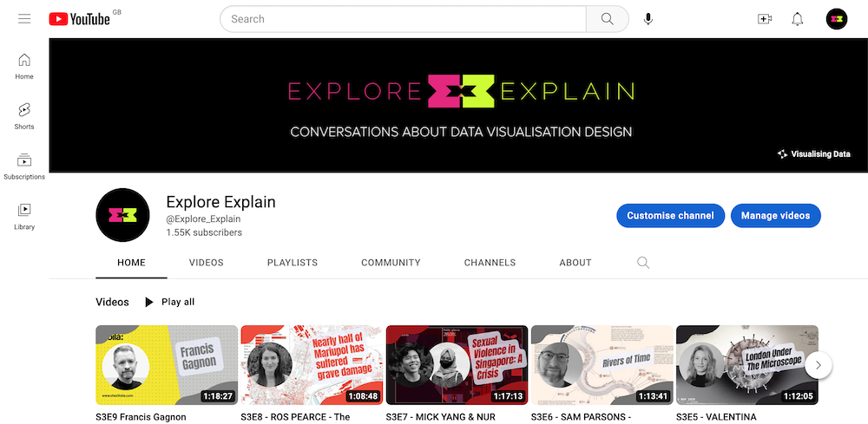The height and width of the screenshot is (424, 868).
Task: Click the 1:08:48 duration badge
Action: click(363, 396)
